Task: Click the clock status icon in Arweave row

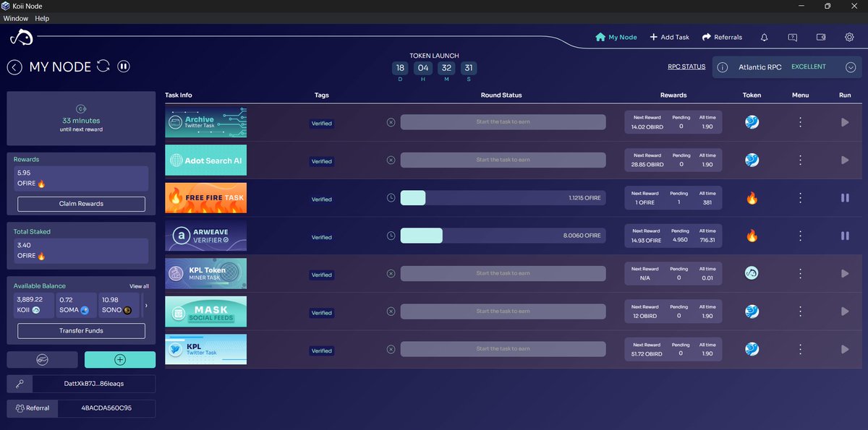Action: pos(391,236)
